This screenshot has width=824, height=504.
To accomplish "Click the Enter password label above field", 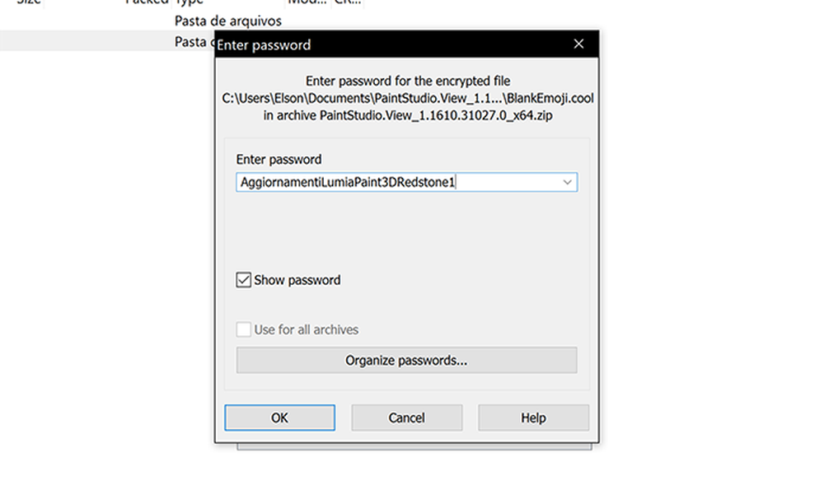I will pos(279,159).
